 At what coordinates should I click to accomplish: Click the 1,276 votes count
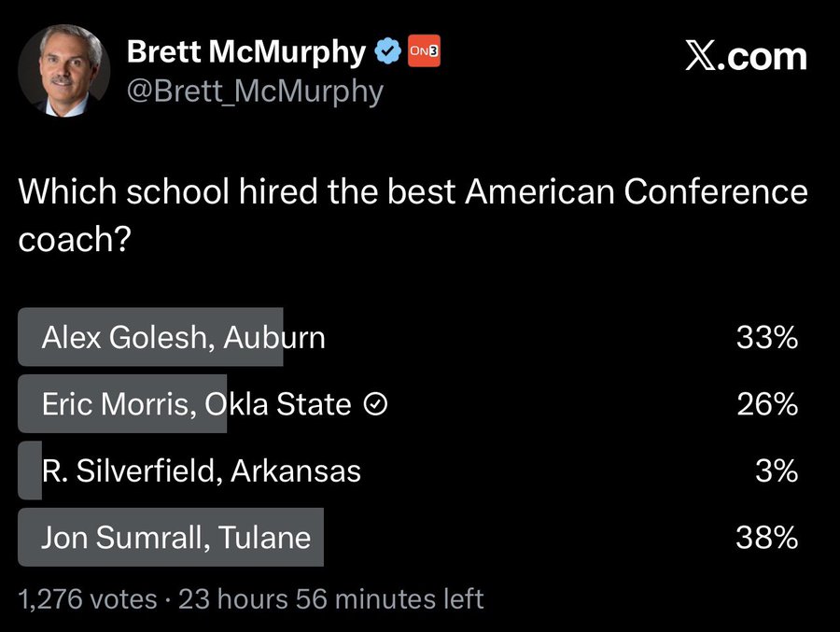coord(88,598)
